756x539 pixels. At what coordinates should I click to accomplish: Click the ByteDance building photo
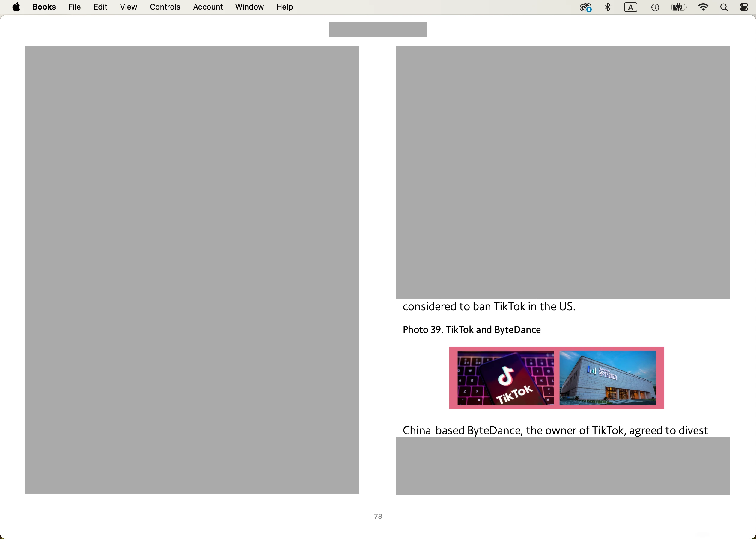click(608, 378)
